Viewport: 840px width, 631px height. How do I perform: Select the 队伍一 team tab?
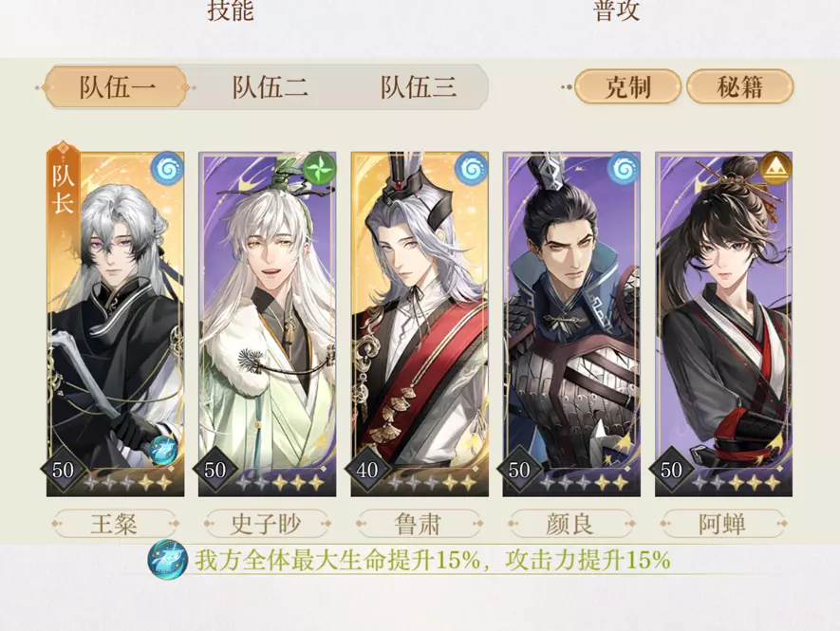pyautogui.click(x=116, y=86)
